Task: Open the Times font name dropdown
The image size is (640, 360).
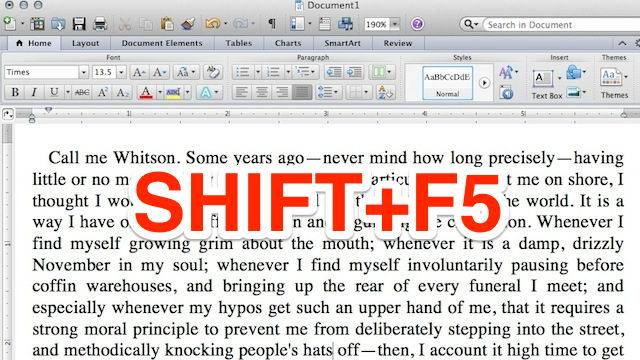Action: [83, 73]
